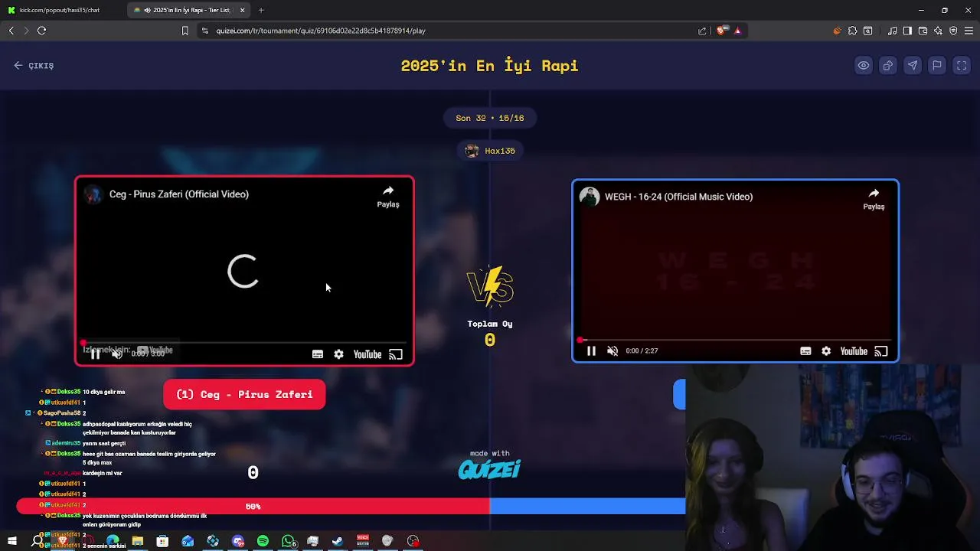Viewport: 980px width, 551px height.
Task: Toggle subtitles on the WEGH video
Action: pyautogui.click(x=805, y=351)
